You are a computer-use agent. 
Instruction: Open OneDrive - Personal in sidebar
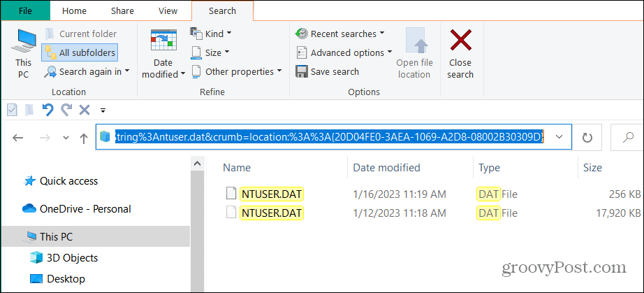coord(85,208)
